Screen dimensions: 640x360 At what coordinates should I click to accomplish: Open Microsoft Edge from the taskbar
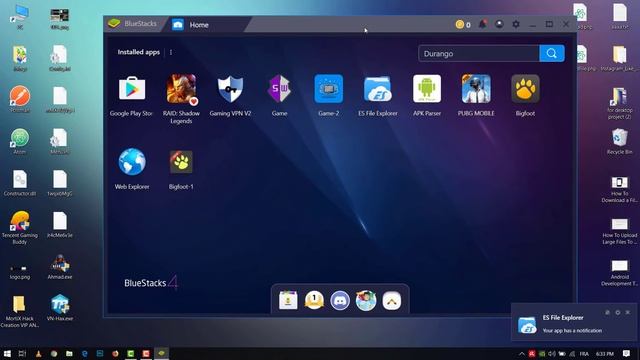pos(84,353)
